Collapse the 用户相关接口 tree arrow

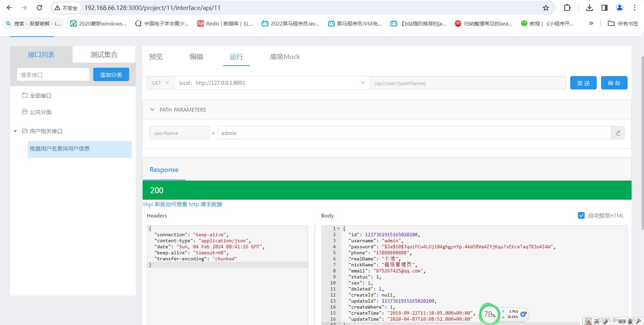pos(15,131)
